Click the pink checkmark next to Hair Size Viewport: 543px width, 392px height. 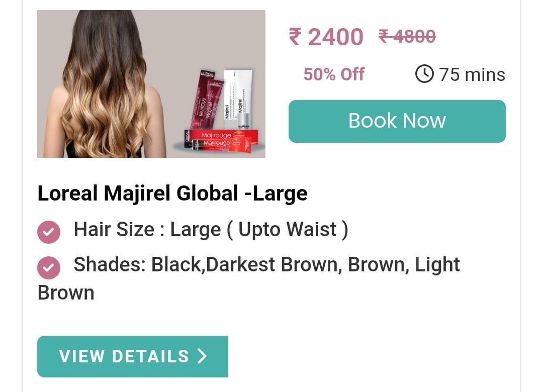49,232
